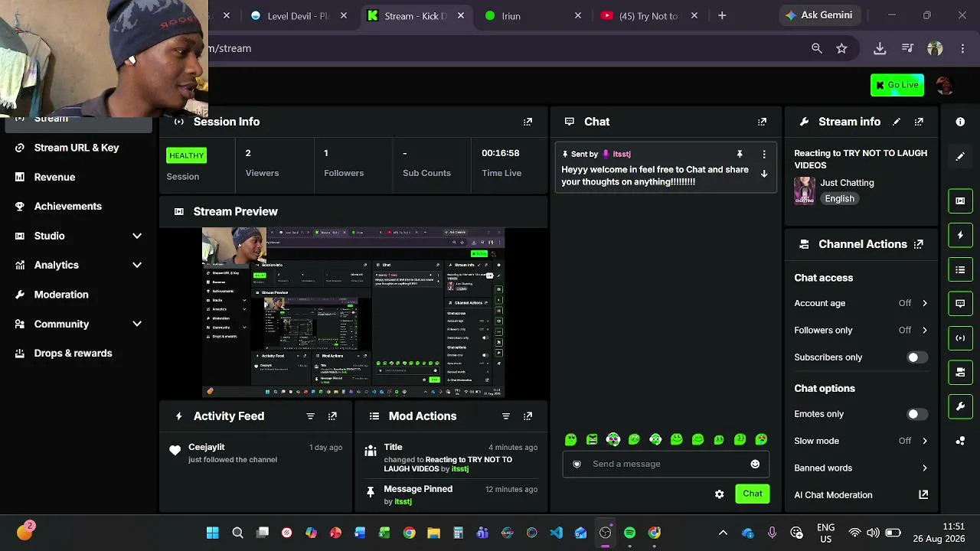
Task: Open Banned words chevron
Action: coord(924,468)
